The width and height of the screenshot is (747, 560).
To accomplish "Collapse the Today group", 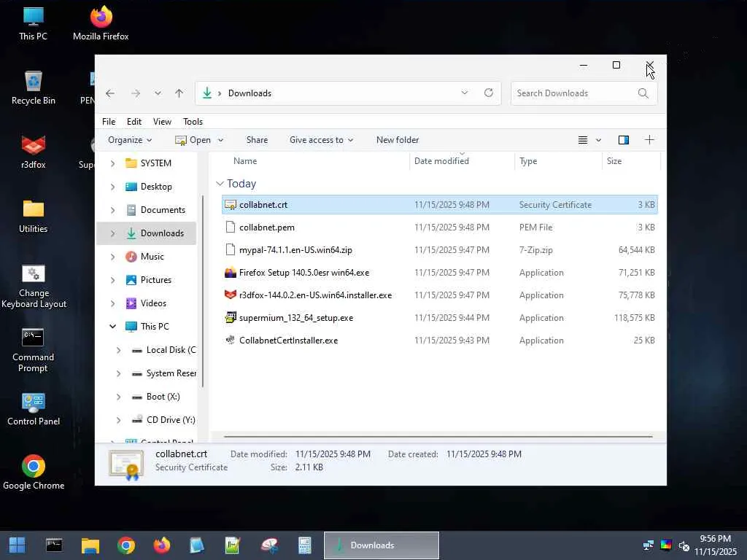I will point(220,183).
